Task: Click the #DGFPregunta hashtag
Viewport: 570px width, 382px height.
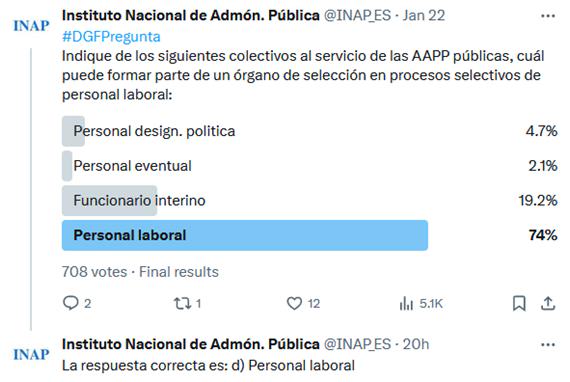Action: 111,37
